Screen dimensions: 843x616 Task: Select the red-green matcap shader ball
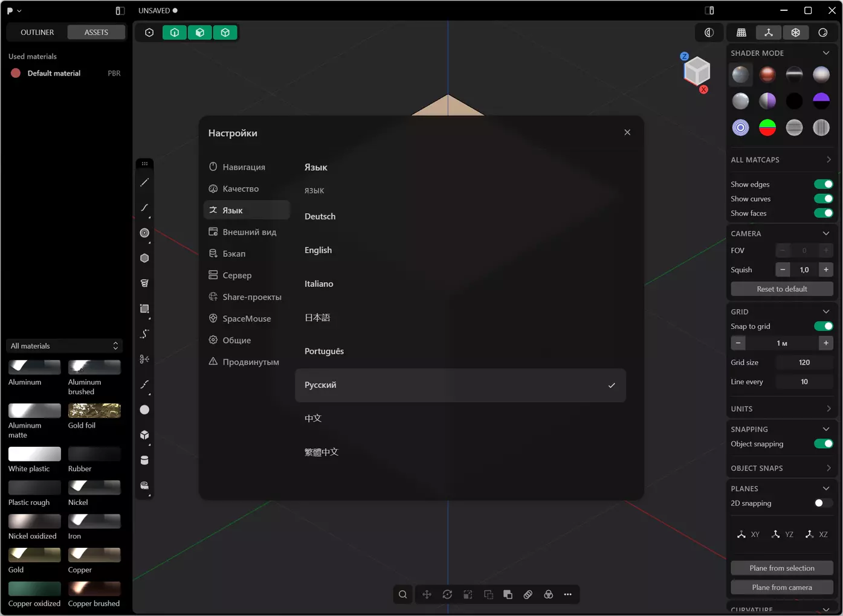coord(767,127)
